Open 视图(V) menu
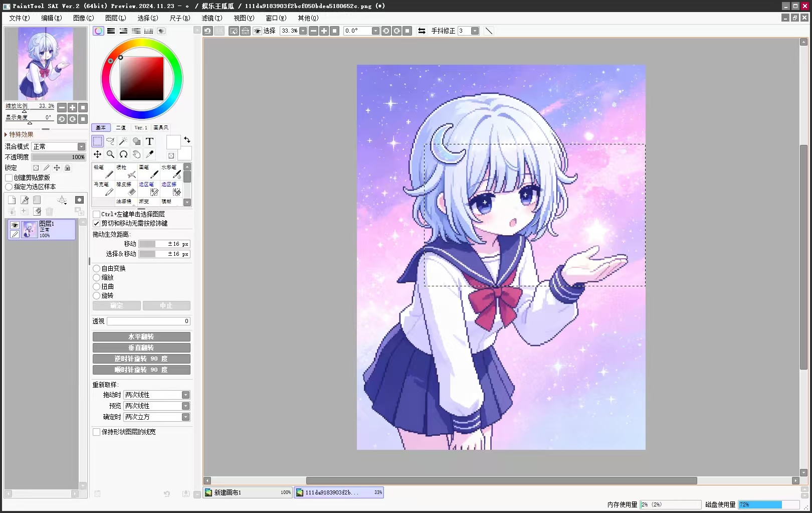812x513 pixels. tap(244, 18)
